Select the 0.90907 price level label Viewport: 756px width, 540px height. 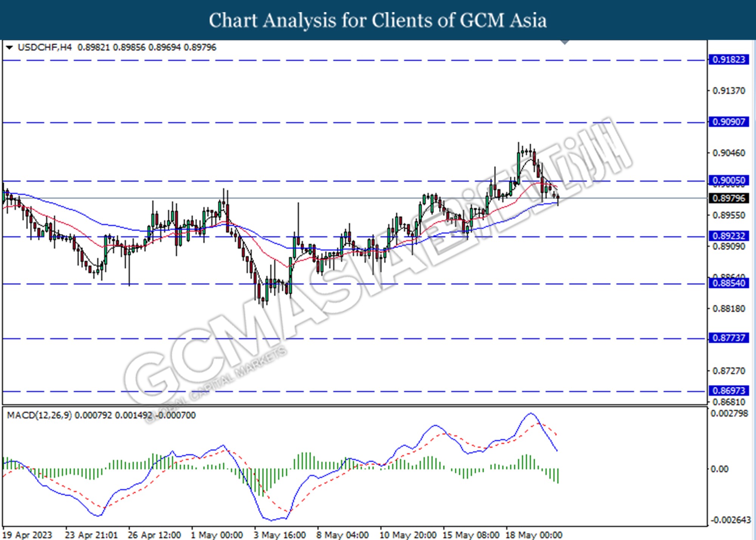pyautogui.click(x=728, y=122)
